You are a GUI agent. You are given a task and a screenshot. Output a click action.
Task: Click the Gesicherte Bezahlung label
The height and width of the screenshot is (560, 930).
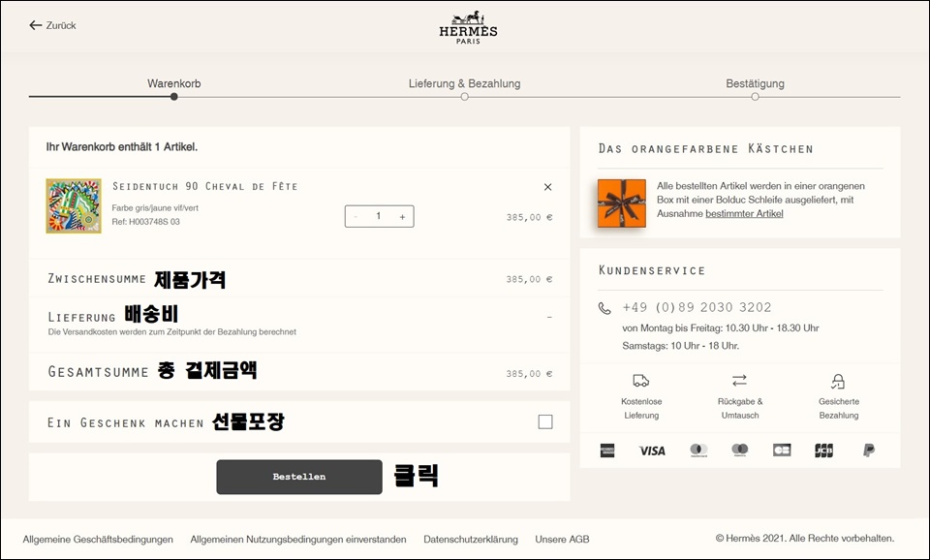pyautogui.click(x=839, y=408)
